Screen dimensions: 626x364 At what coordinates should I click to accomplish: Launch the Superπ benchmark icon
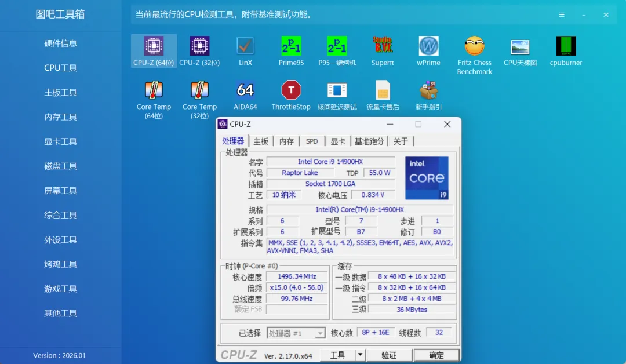click(x=383, y=50)
